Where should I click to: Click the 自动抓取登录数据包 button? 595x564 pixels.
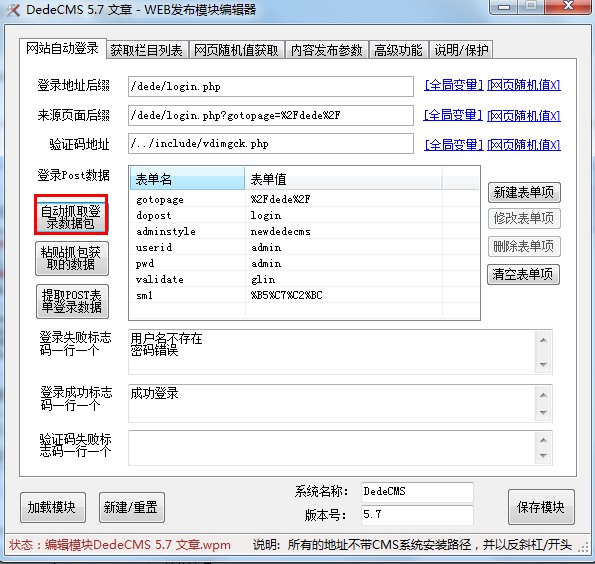point(71,217)
